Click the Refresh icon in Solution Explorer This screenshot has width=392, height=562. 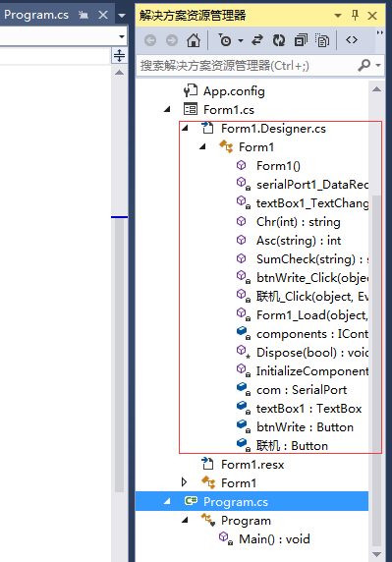click(279, 40)
